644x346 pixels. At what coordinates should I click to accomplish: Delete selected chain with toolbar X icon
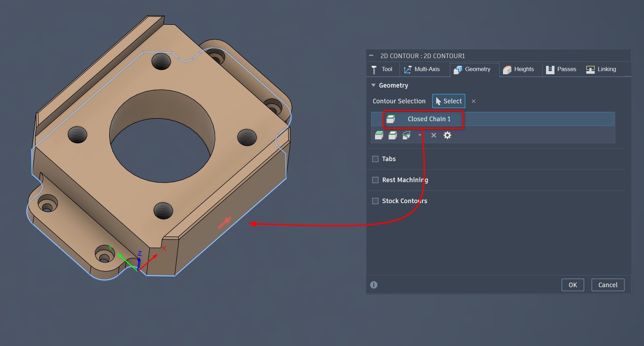coord(434,135)
